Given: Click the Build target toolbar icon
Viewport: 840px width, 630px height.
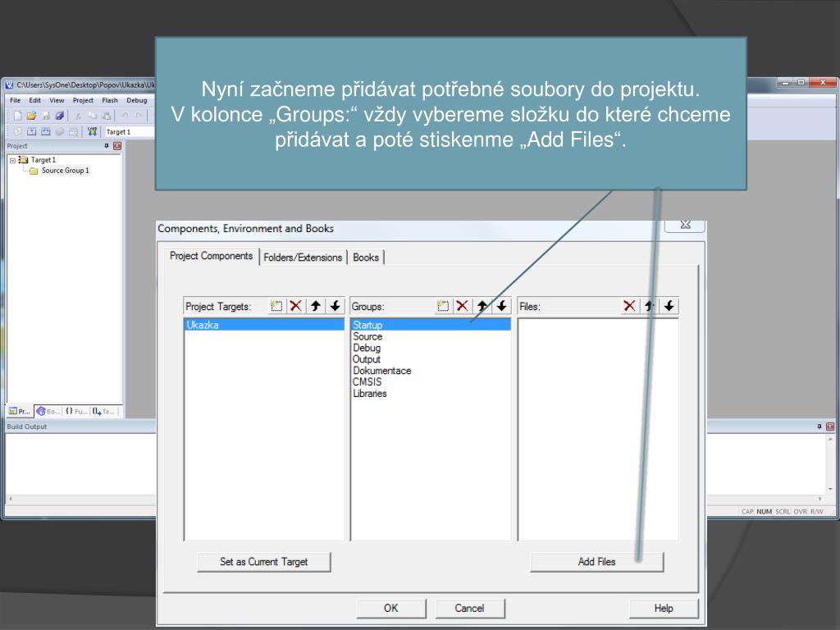Looking at the screenshot, I should click(x=31, y=131).
